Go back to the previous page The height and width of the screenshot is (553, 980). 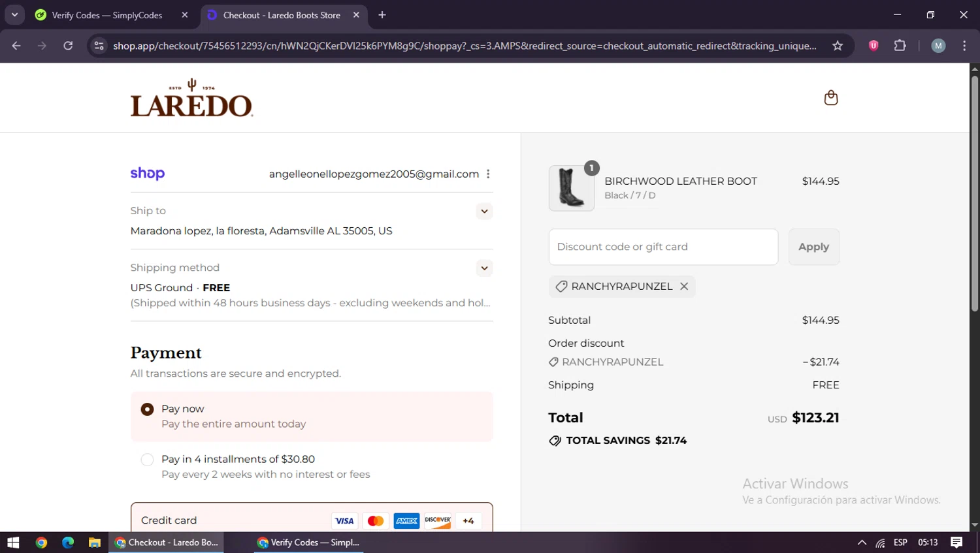coord(16,46)
